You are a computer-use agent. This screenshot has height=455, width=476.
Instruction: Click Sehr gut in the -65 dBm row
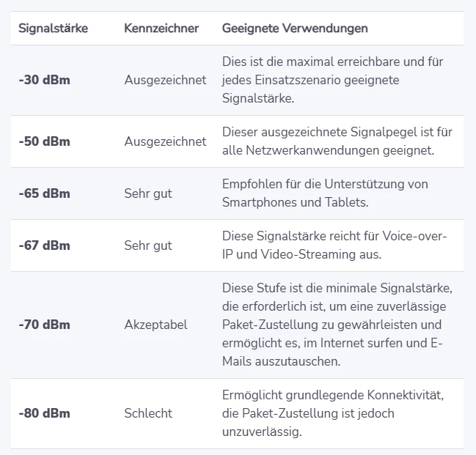coord(148,193)
